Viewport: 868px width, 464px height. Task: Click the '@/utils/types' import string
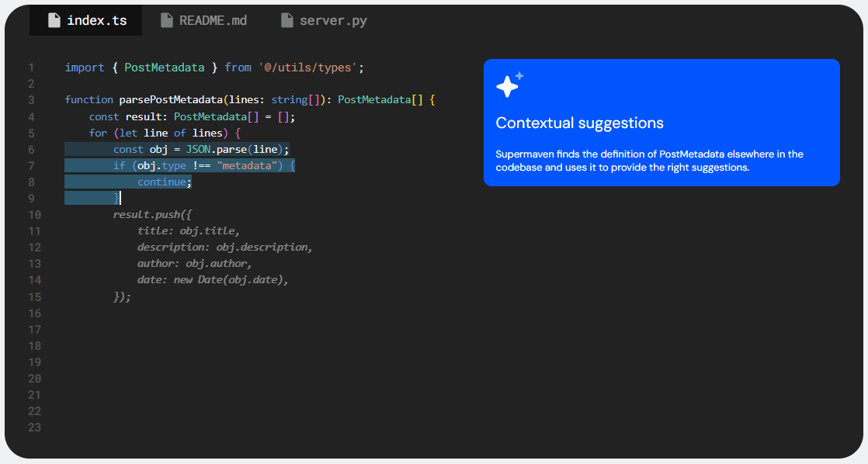[x=307, y=68]
